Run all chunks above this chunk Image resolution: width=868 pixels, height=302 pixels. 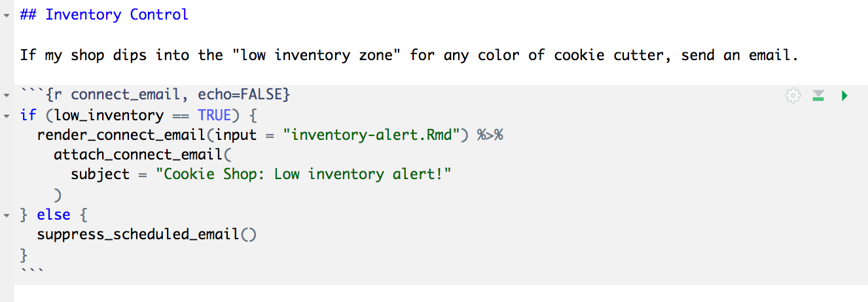(818, 96)
